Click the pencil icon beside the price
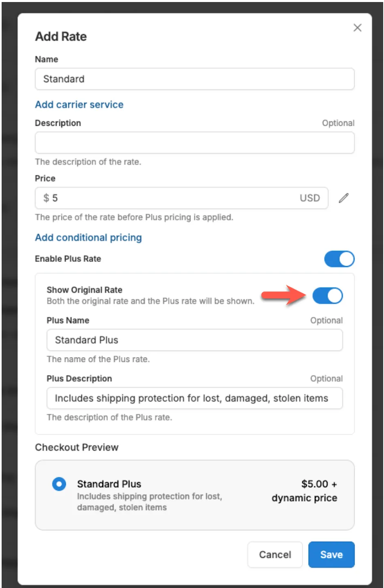 [x=344, y=198]
